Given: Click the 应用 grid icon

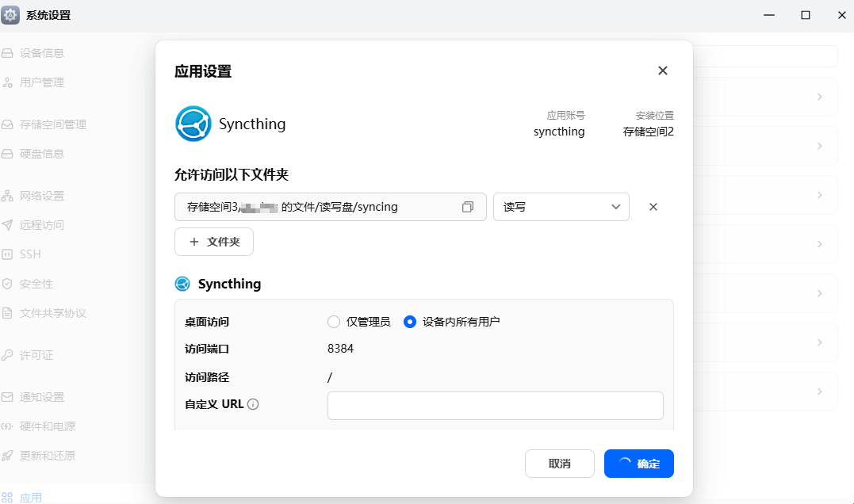Looking at the screenshot, I should (7, 498).
